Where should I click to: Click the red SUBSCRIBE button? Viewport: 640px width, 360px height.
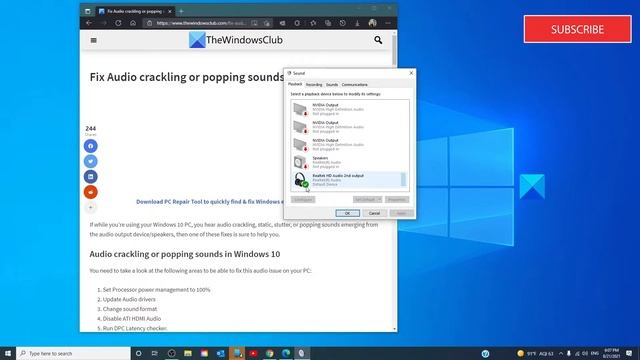(x=578, y=29)
